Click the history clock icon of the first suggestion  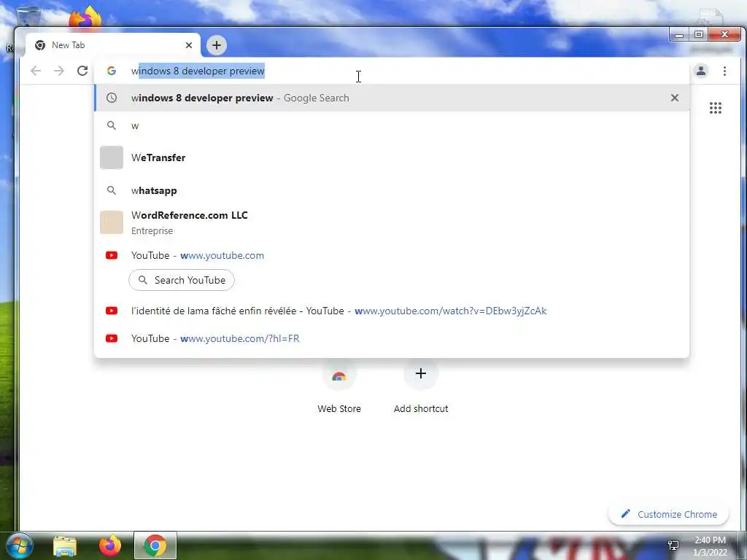[112, 98]
